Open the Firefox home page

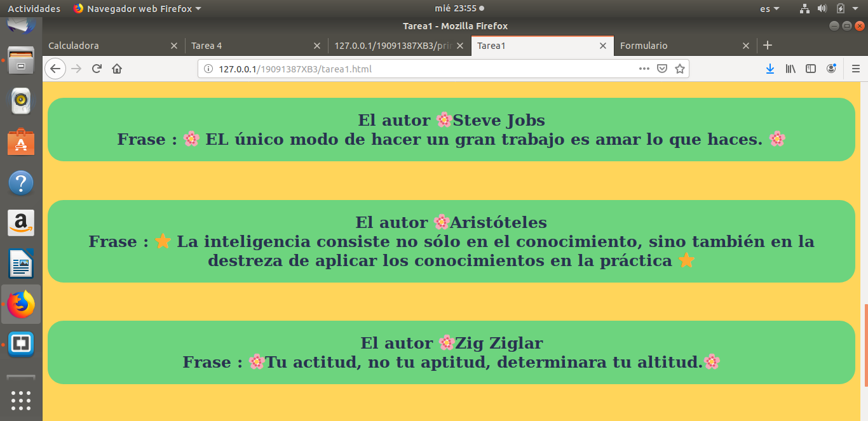(117, 69)
